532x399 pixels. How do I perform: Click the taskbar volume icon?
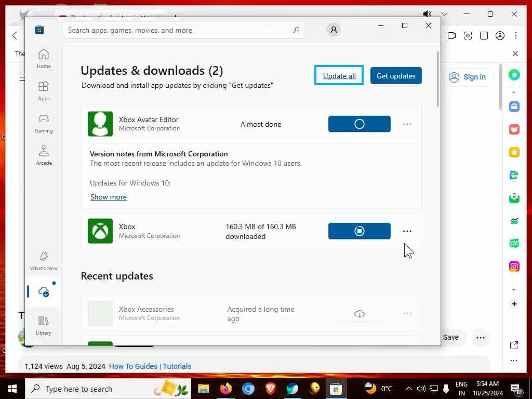click(421, 389)
